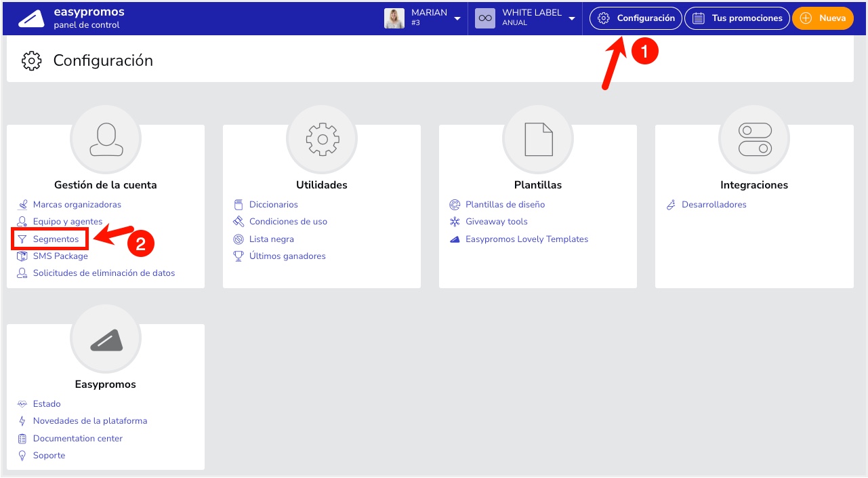Click the clipboard icon beside Documentation center

pos(22,439)
